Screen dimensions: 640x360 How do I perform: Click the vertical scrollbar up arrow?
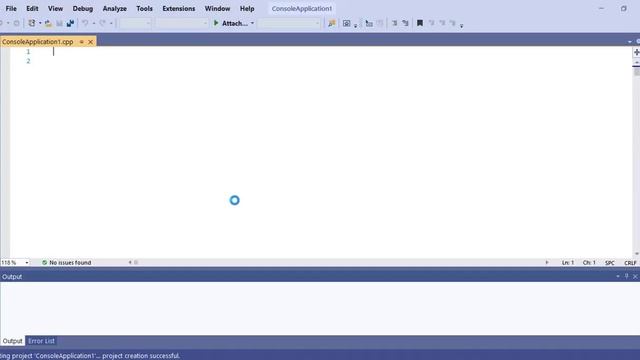click(636, 62)
